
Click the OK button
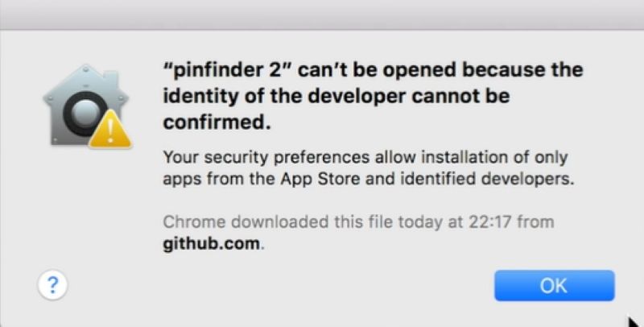[554, 285]
